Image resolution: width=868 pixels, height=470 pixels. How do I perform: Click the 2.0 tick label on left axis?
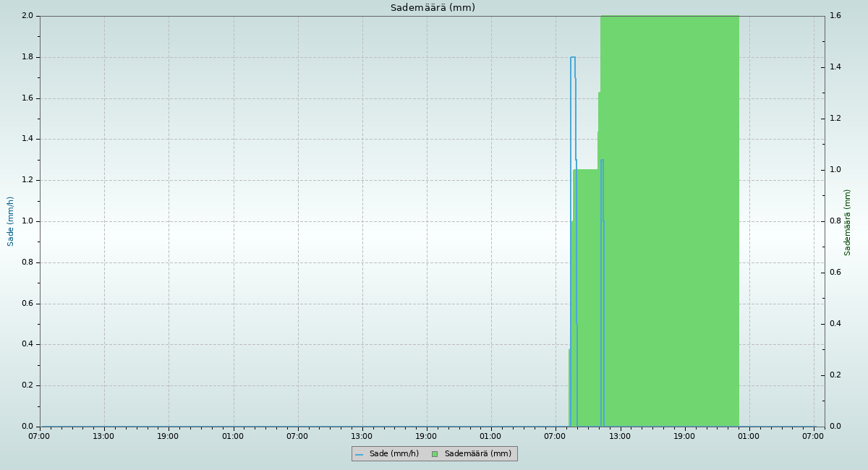click(27, 16)
